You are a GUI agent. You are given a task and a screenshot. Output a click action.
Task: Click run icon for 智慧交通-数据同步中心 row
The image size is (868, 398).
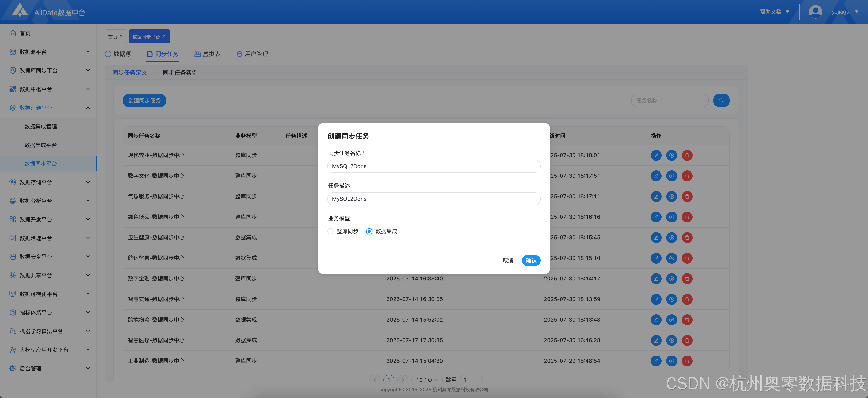click(671, 299)
